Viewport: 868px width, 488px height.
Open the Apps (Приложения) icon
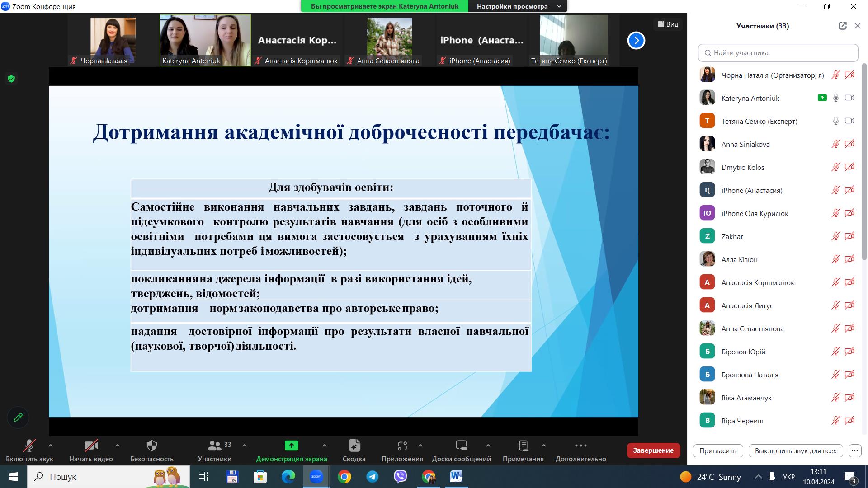[402, 446]
